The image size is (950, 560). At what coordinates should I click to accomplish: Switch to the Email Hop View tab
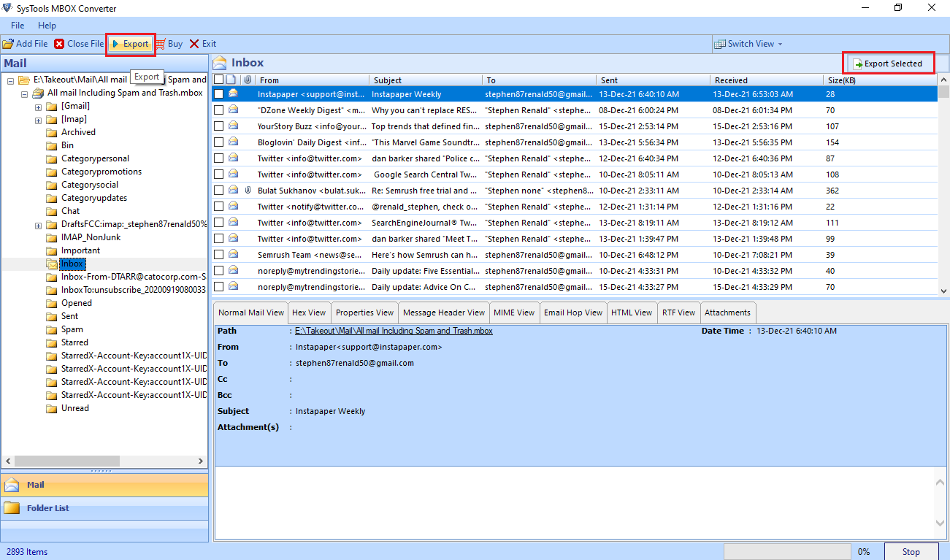[x=573, y=312]
